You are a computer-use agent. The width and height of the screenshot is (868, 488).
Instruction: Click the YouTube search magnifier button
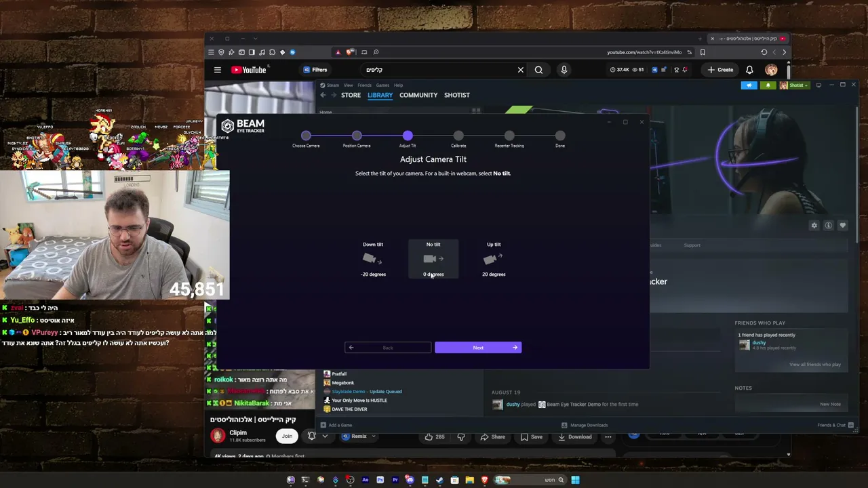[x=538, y=70]
